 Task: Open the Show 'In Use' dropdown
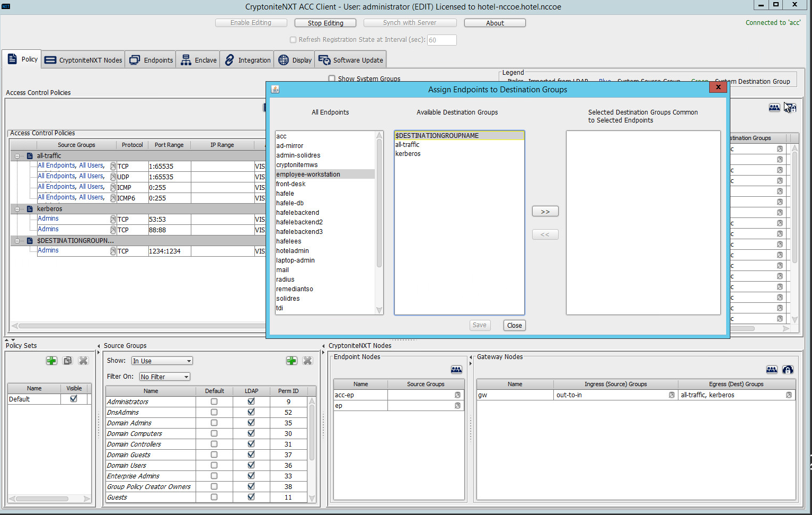(162, 361)
